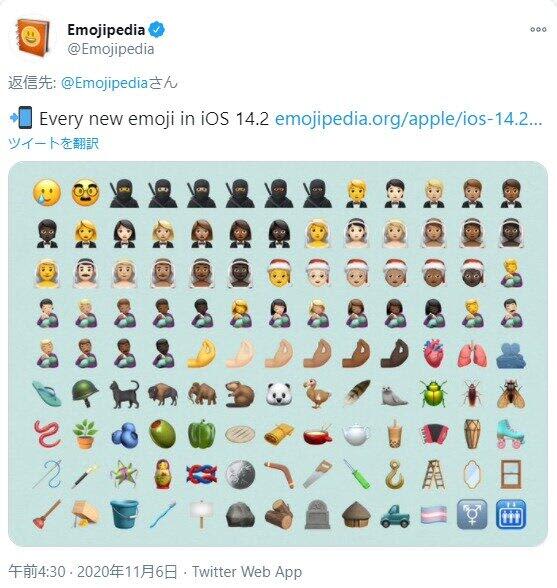Open the Twitter Web App source link
Screen dimensions: 557x588
coord(247,572)
